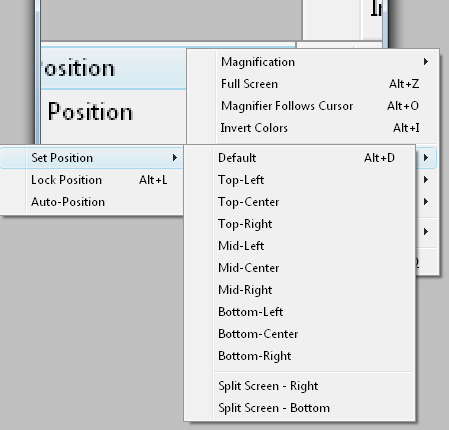Choose Top-Left position
Screen dimensions: 449x430
click(299, 180)
